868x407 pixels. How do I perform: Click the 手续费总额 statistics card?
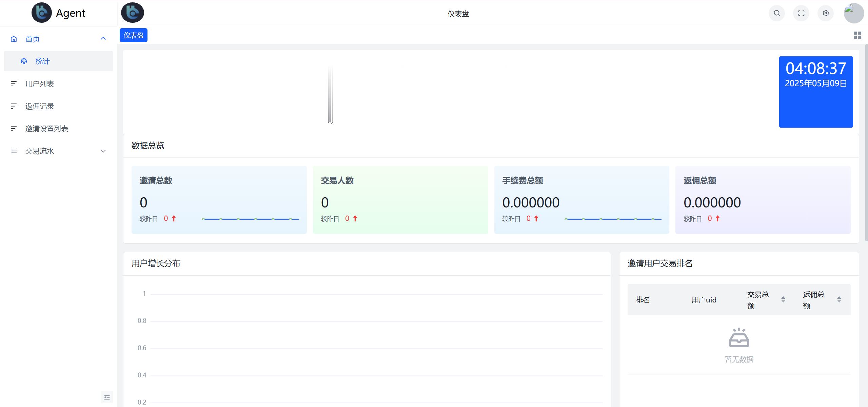click(581, 200)
